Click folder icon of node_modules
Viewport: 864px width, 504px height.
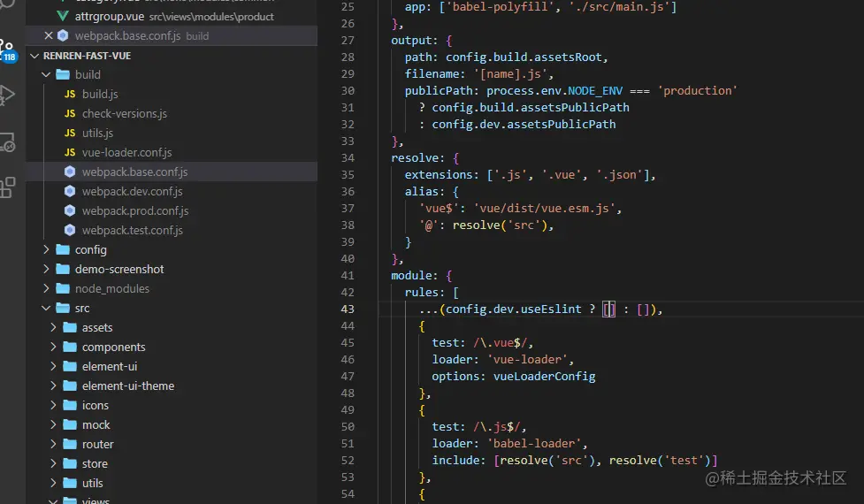click(x=64, y=288)
